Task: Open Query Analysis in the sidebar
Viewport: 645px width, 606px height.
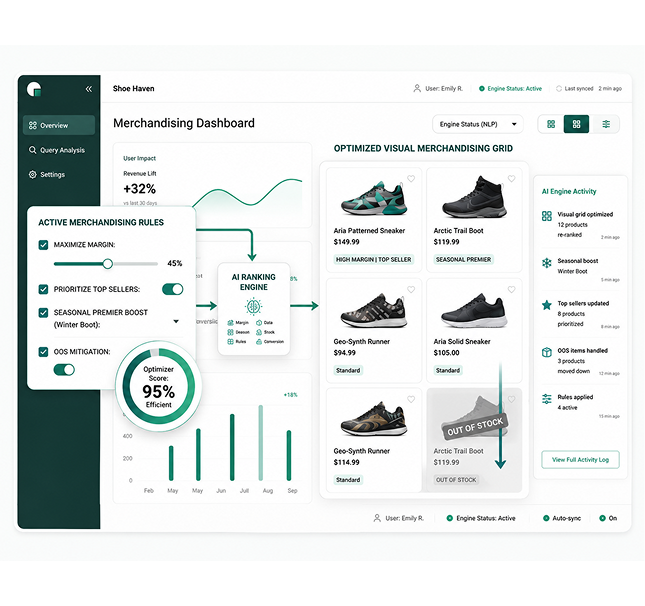Action: click(57, 150)
